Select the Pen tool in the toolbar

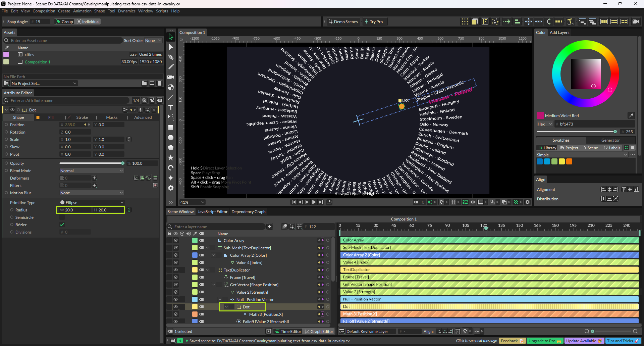tap(171, 57)
